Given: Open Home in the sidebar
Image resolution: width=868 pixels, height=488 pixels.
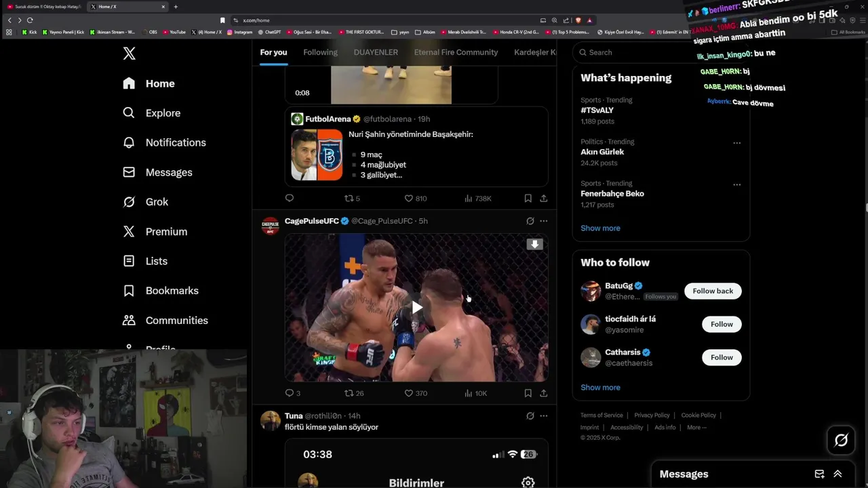Looking at the screenshot, I should coord(149,83).
